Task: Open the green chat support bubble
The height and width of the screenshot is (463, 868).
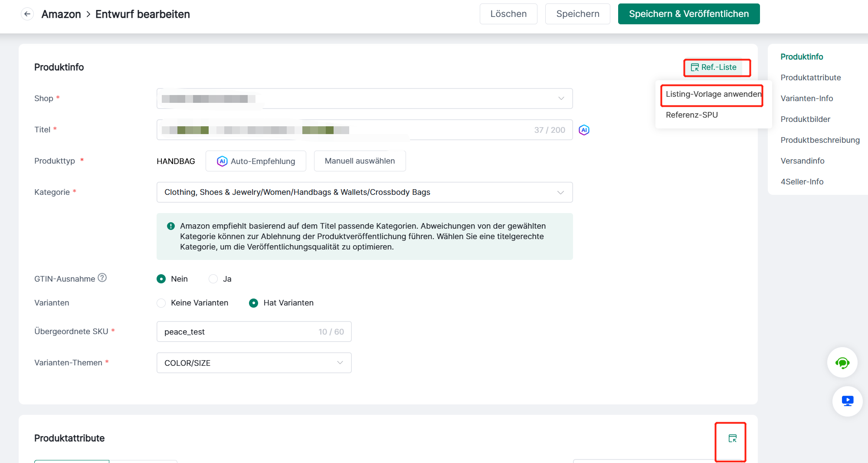Action: pyautogui.click(x=842, y=363)
